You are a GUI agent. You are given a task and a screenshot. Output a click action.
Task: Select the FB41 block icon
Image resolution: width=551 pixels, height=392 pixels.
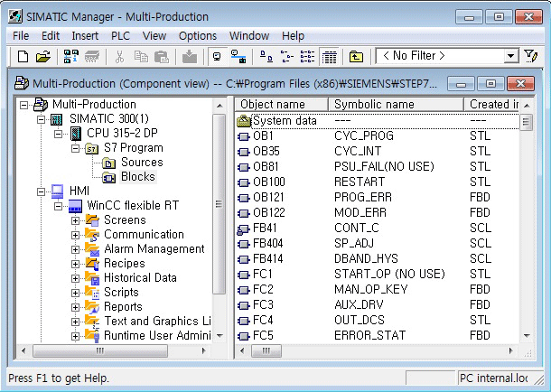pyautogui.click(x=243, y=229)
